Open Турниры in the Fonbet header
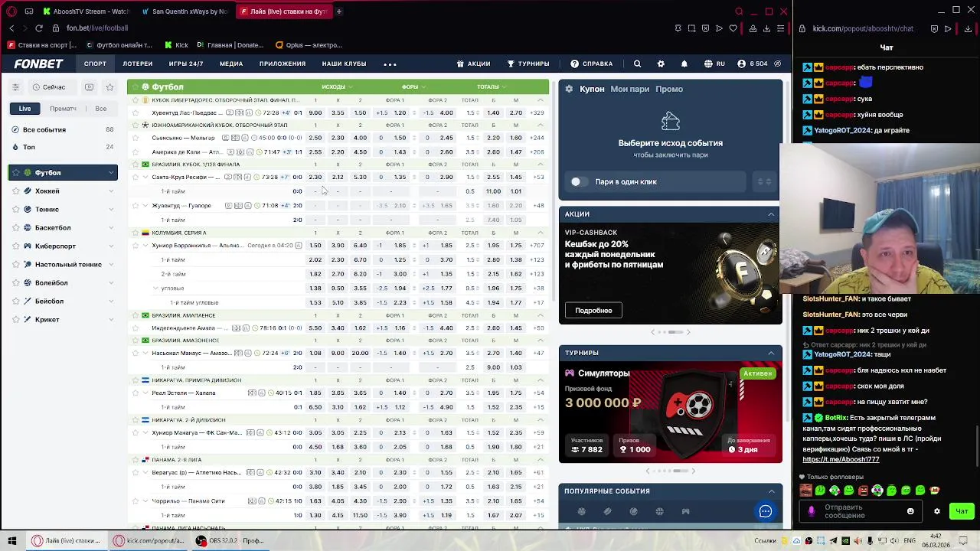980x551 pixels. point(528,64)
